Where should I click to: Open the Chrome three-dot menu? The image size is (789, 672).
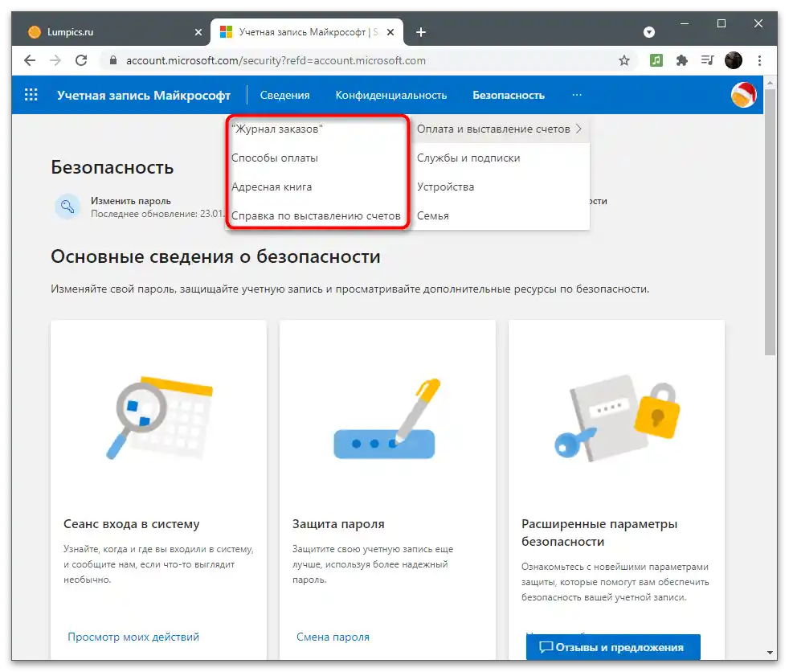point(759,60)
